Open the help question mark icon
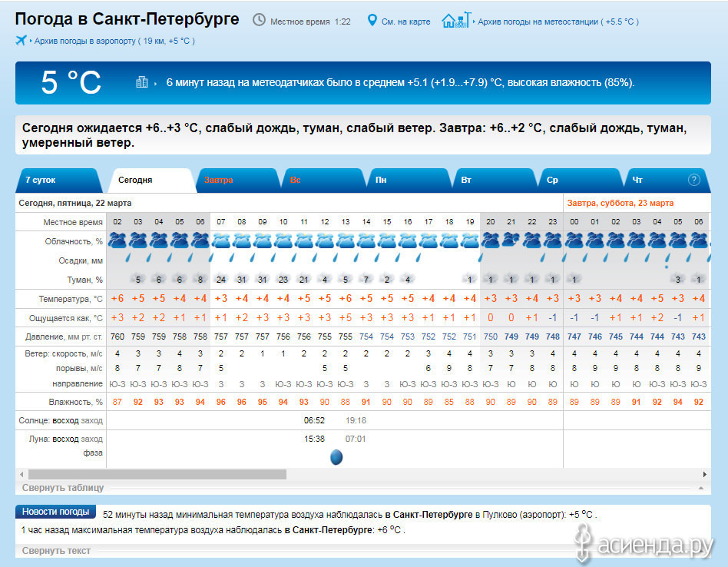Viewport: 728px width, 567px height. click(x=694, y=180)
